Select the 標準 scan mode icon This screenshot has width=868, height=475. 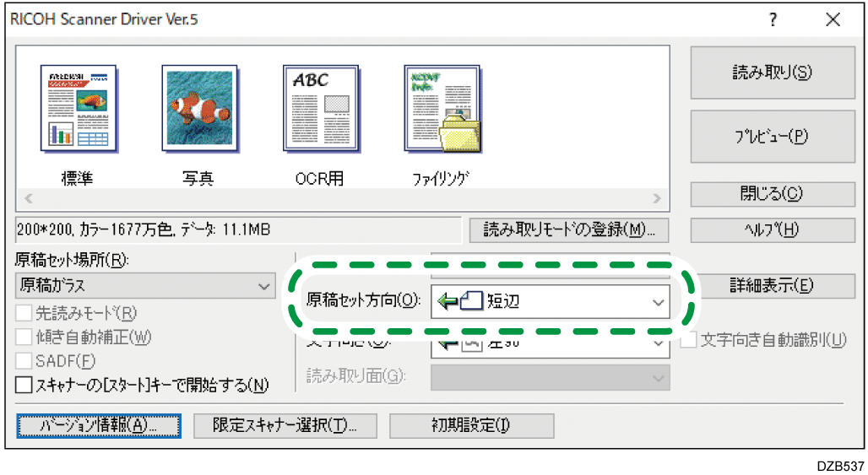click(x=78, y=108)
